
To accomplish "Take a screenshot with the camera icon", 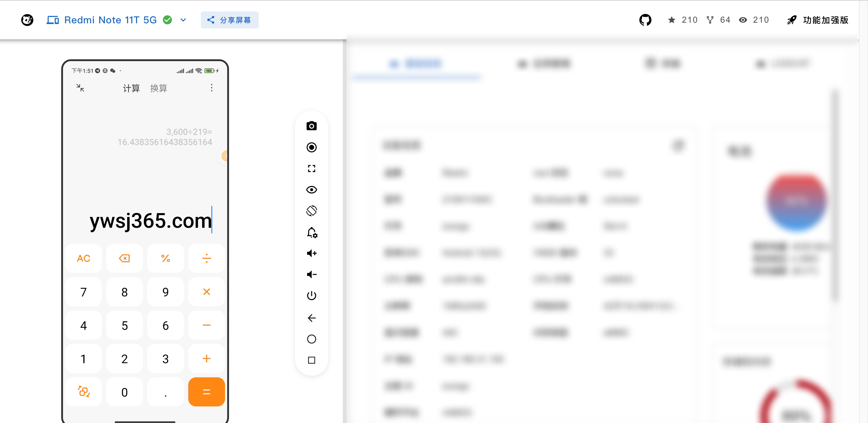I will [x=311, y=126].
